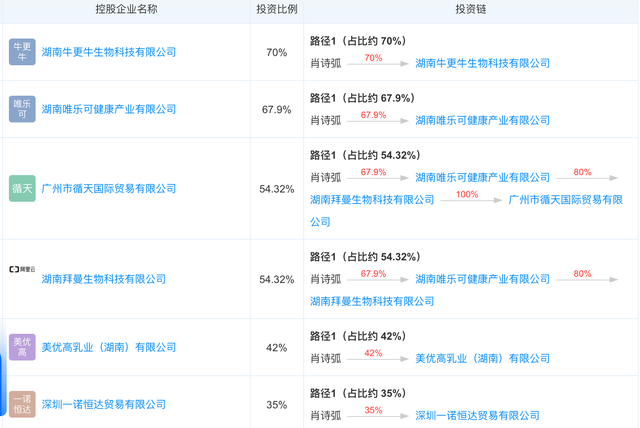Click the 投资比例 column header
The image size is (640, 428).
click(276, 10)
